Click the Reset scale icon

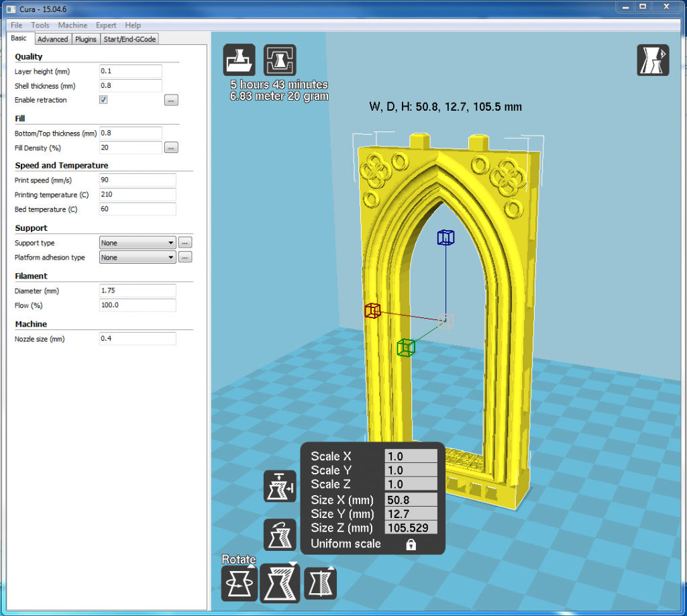280,535
